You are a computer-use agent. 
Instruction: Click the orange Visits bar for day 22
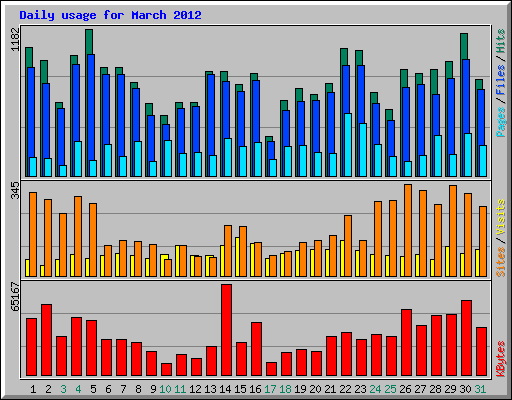[x=348, y=246]
